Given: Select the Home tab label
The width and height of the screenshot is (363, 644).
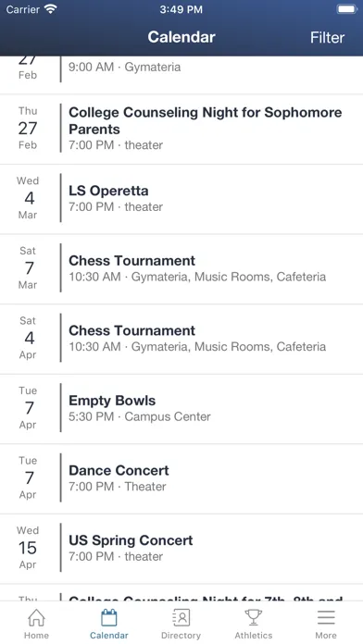Looking at the screenshot, I should (x=36, y=636).
